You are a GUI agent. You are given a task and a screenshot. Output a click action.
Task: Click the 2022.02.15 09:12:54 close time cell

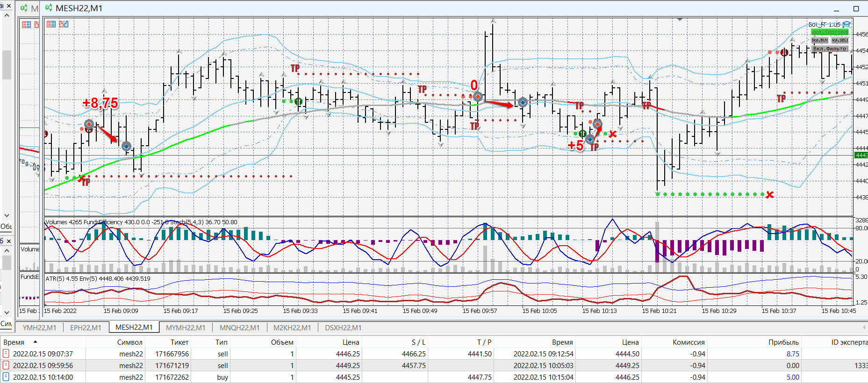[544, 354]
